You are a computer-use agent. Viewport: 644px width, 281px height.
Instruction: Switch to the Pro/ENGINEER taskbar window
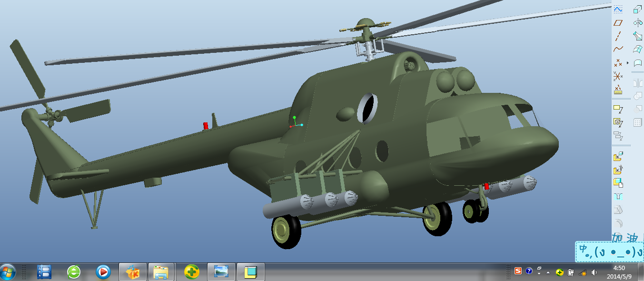point(250,272)
